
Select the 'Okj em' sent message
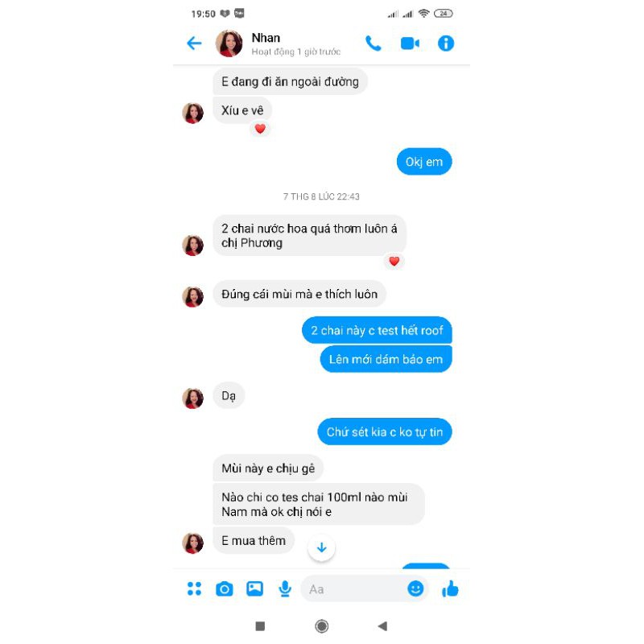424,162
